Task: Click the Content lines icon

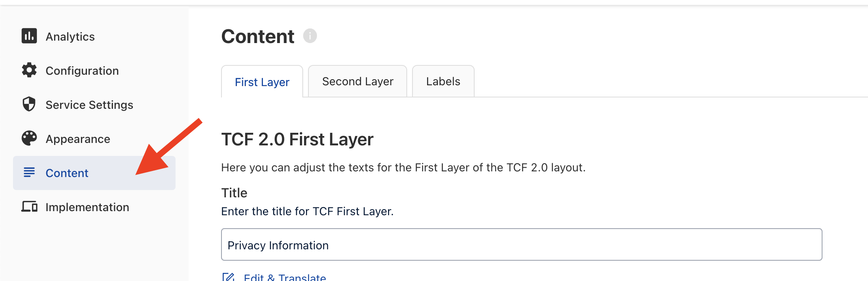Action: (29, 173)
